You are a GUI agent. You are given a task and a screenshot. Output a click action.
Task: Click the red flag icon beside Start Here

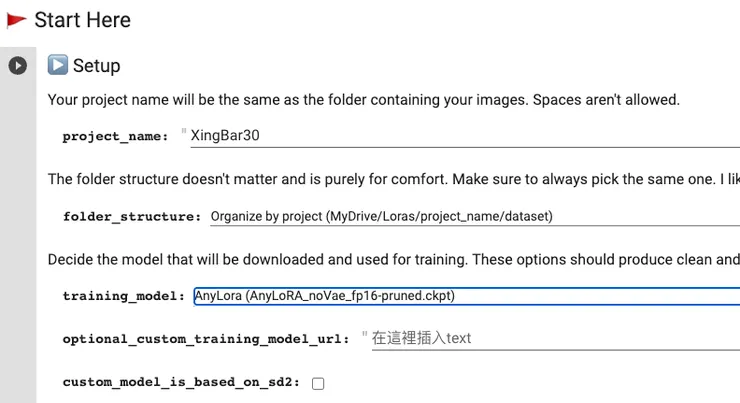coord(16,19)
